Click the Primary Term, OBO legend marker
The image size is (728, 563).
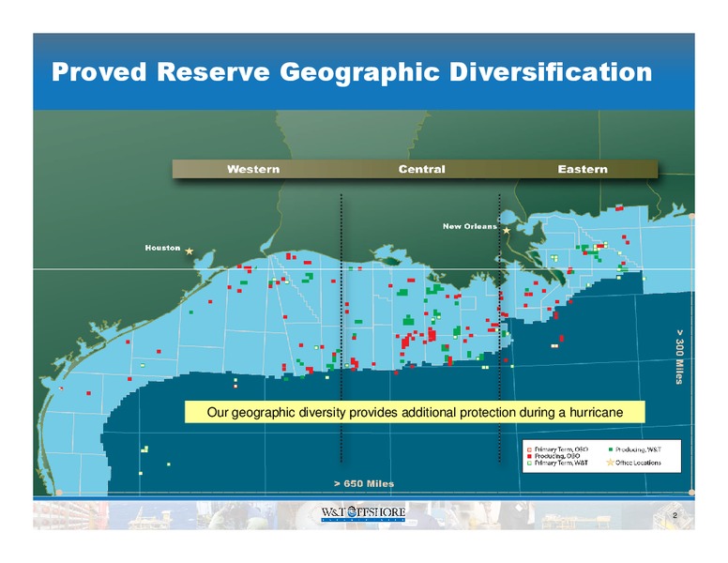coord(529,449)
